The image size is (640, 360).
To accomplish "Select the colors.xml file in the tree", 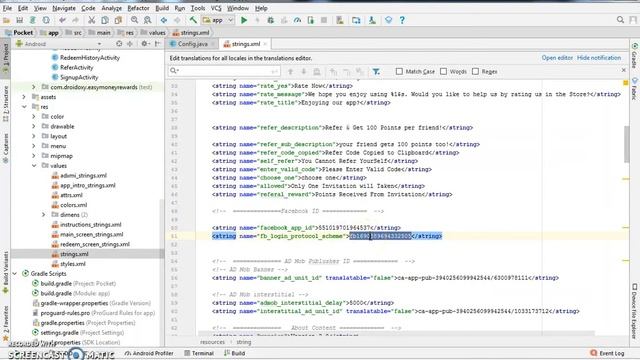I will coord(73,205).
